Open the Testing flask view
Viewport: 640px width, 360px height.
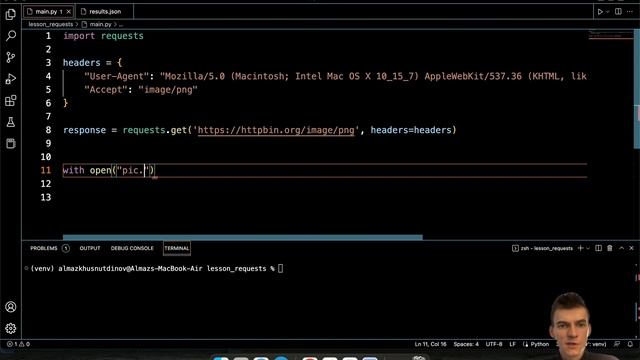11,122
